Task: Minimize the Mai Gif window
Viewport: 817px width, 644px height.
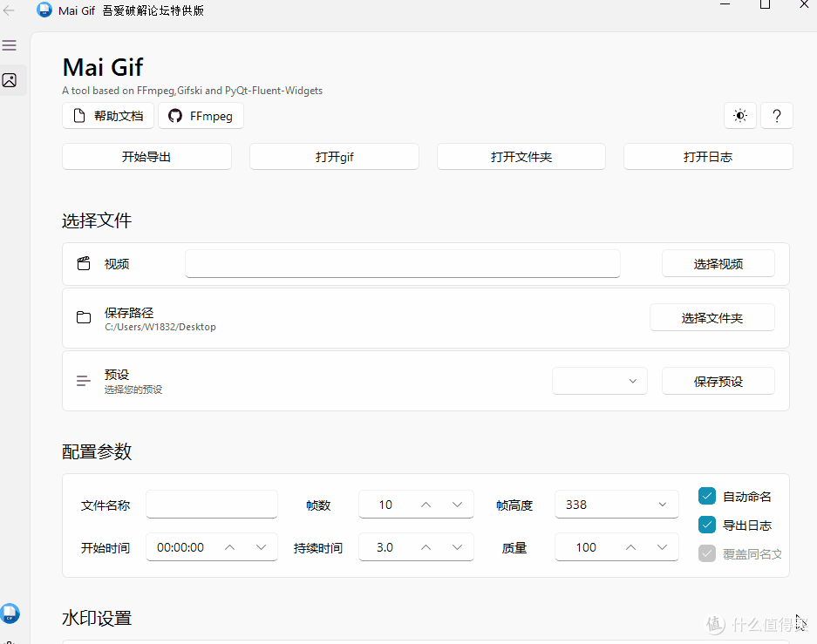Action: [725, 4]
